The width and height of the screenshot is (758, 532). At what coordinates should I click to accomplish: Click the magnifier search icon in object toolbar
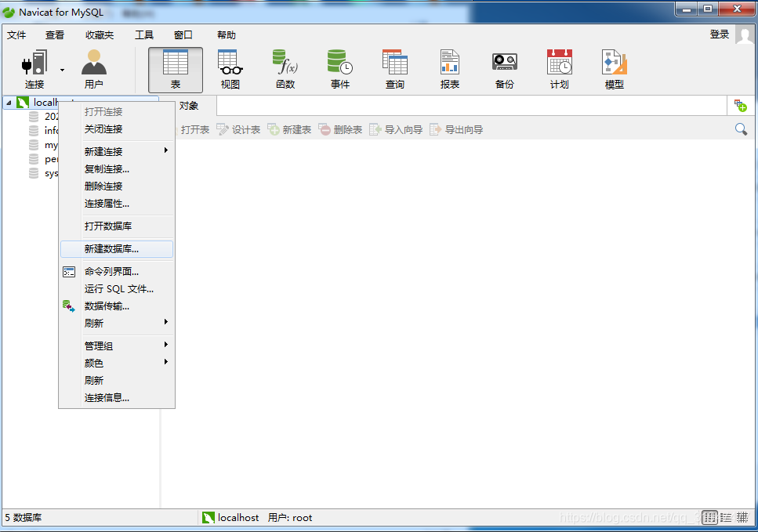(x=741, y=129)
